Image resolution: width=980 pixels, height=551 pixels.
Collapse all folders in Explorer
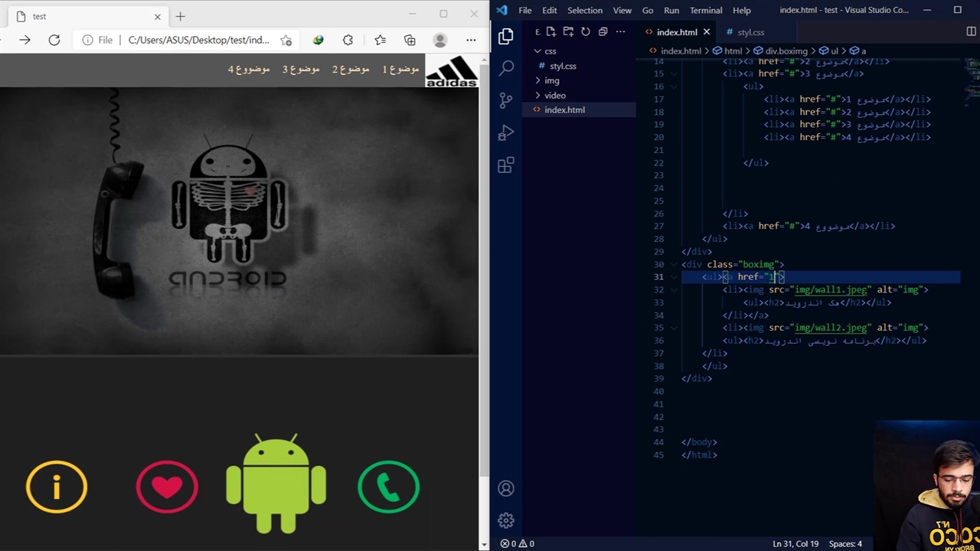pos(603,32)
